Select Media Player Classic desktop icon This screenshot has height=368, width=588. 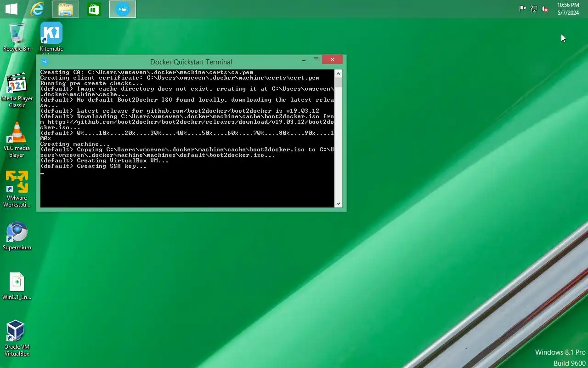click(17, 90)
